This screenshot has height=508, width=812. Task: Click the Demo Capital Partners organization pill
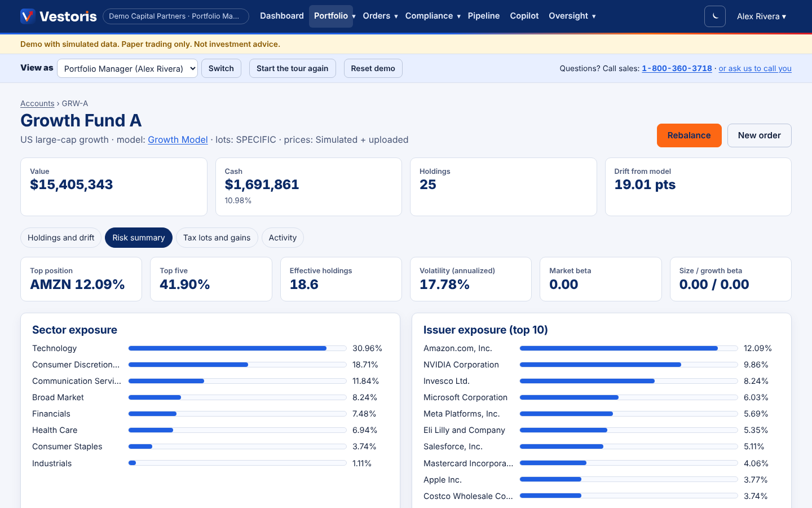click(175, 16)
